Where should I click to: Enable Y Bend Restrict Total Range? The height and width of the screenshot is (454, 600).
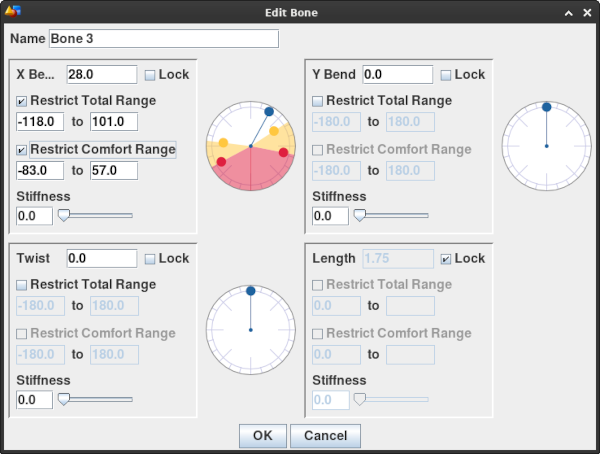pos(319,101)
